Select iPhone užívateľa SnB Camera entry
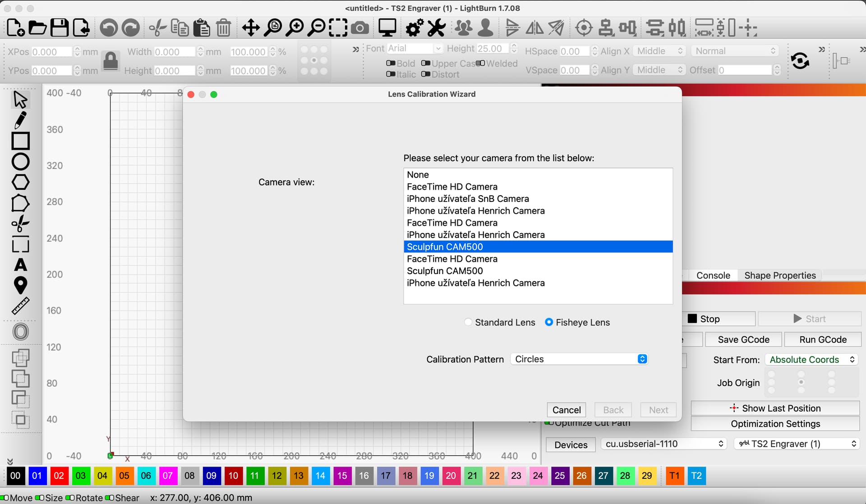 coord(538,199)
